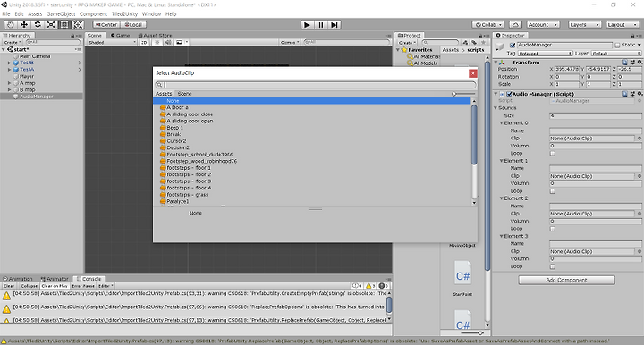Search by label icon in Project
The image size is (644, 345).
point(474,42)
